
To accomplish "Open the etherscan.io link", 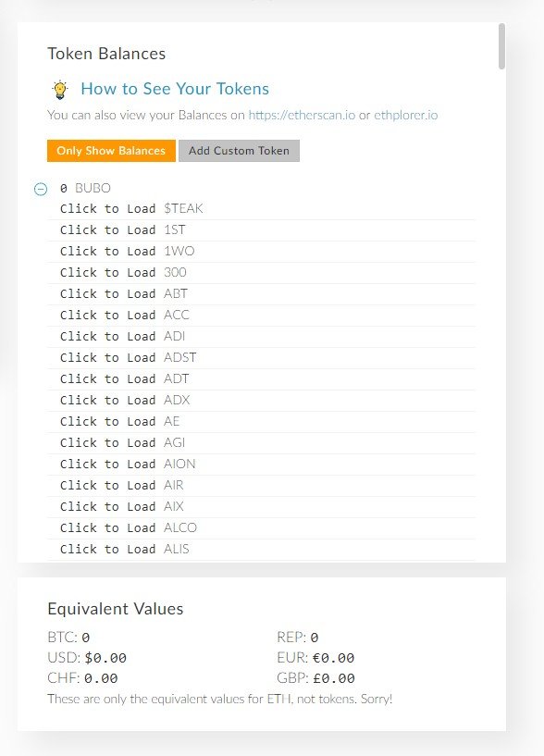I will tap(302, 116).
